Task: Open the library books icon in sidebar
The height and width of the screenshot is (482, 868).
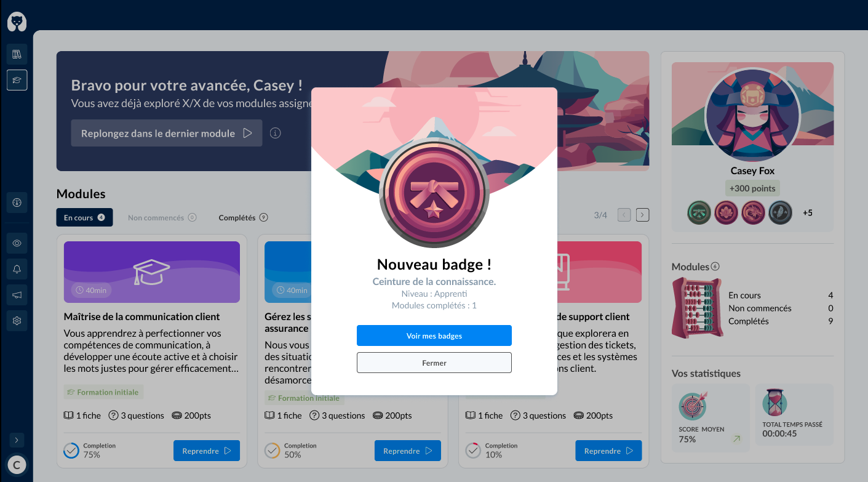Action: [x=17, y=54]
